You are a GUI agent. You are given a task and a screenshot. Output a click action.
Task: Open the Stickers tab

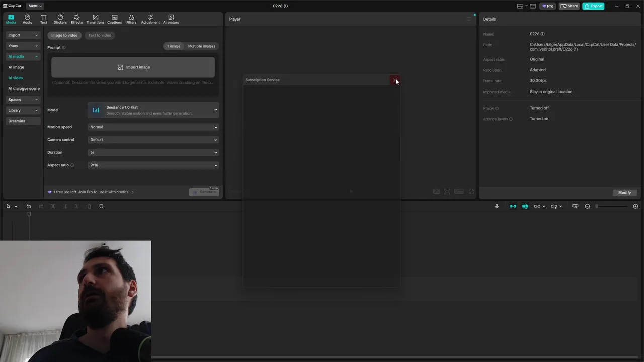(60, 19)
